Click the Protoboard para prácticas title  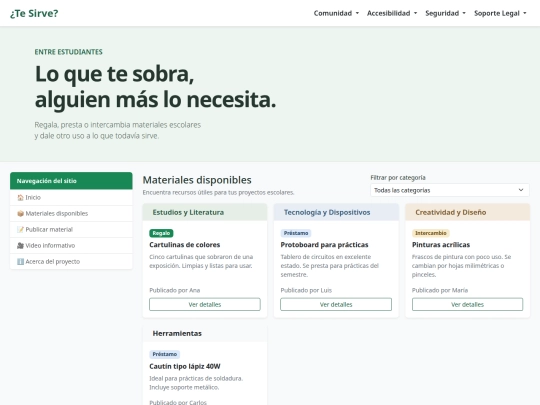click(x=324, y=245)
